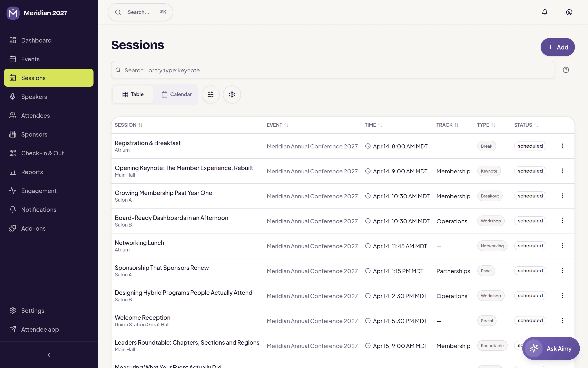Collapse the sidebar with the chevron arrow

coord(49,355)
